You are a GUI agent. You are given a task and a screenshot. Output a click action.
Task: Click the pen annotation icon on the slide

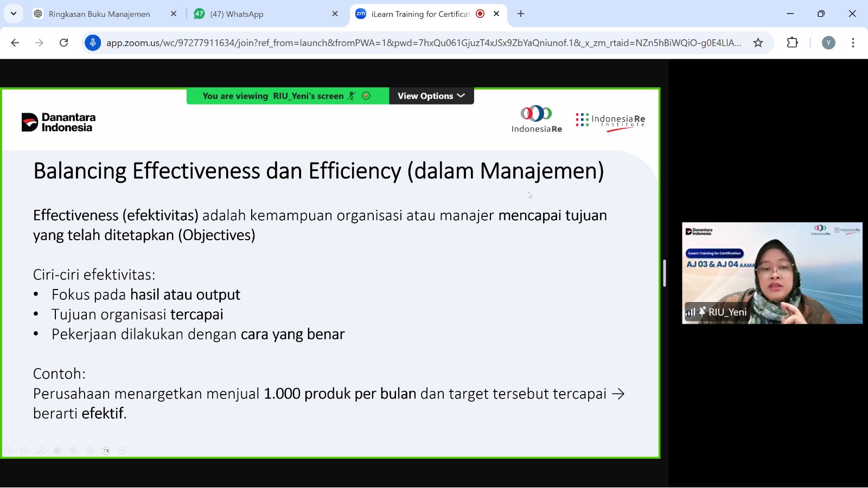(x=41, y=451)
